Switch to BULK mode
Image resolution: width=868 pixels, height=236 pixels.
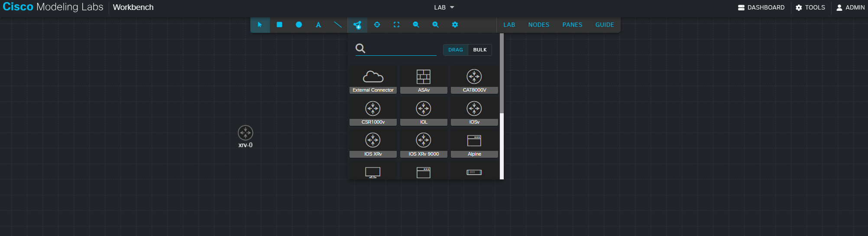pyautogui.click(x=480, y=50)
